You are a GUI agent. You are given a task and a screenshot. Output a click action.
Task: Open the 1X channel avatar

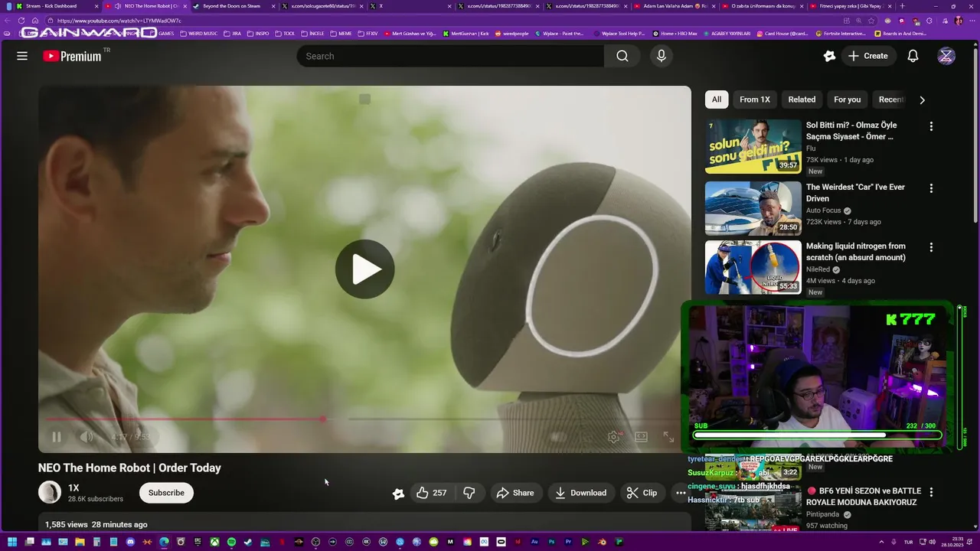click(x=50, y=492)
